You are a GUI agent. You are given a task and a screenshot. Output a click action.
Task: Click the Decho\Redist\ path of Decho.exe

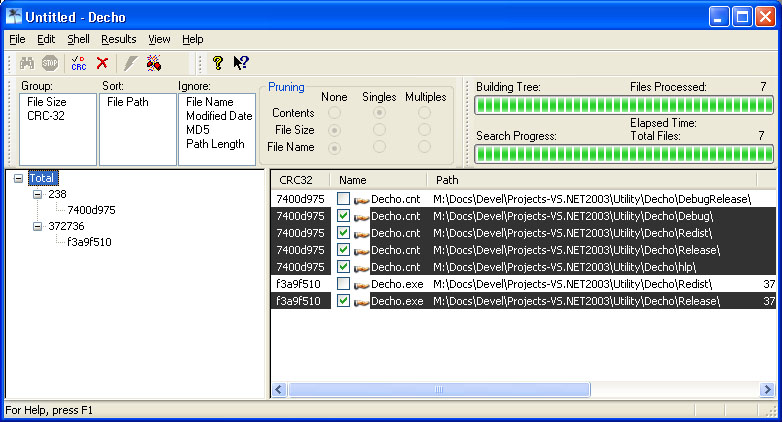[x=573, y=284]
